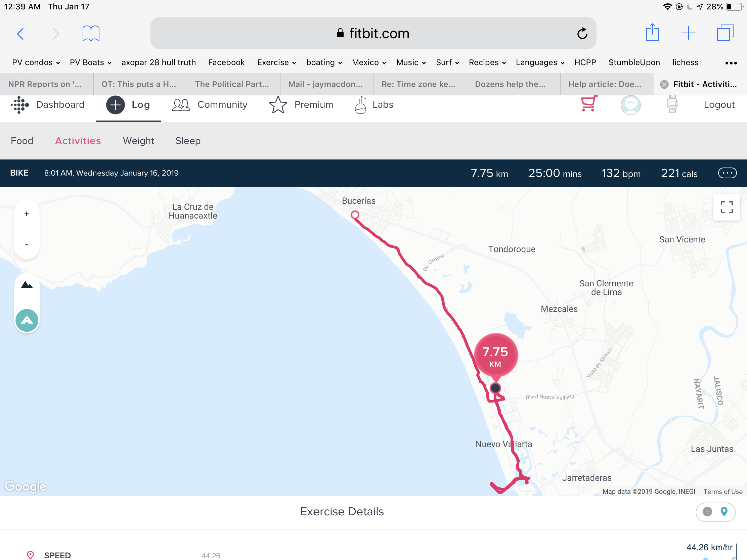Open the Sleep log section
The width and height of the screenshot is (747, 560).
click(x=188, y=141)
